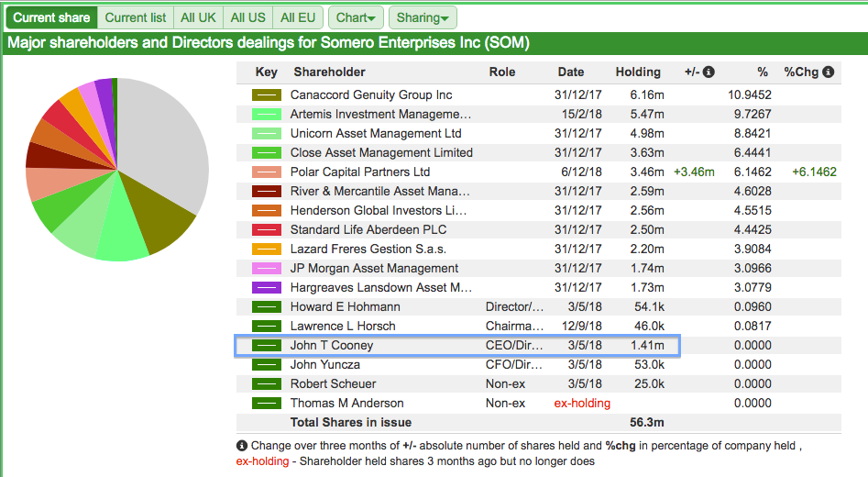This screenshot has width=868, height=477.
Task: Select director John T Cooney
Action: [x=332, y=346]
